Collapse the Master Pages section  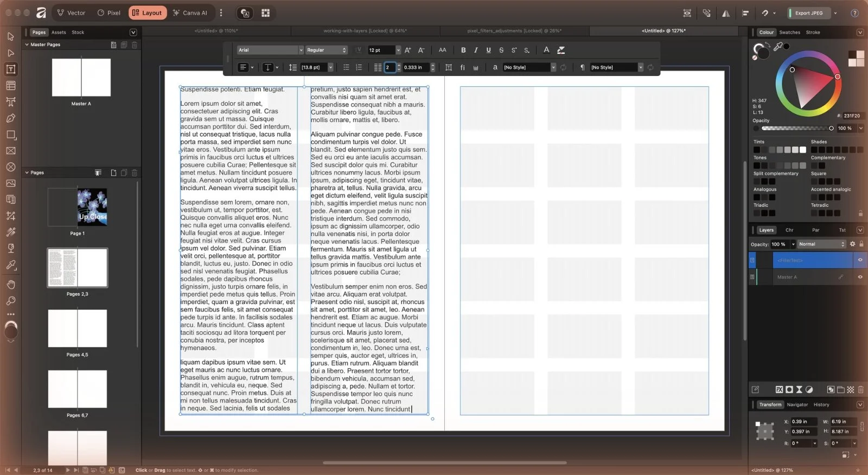click(27, 45)
